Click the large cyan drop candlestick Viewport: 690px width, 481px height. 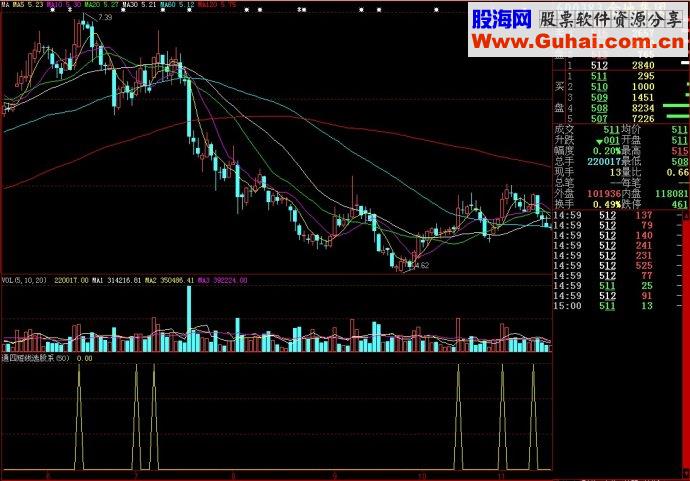pyautogui.click(x=189, y=108)
